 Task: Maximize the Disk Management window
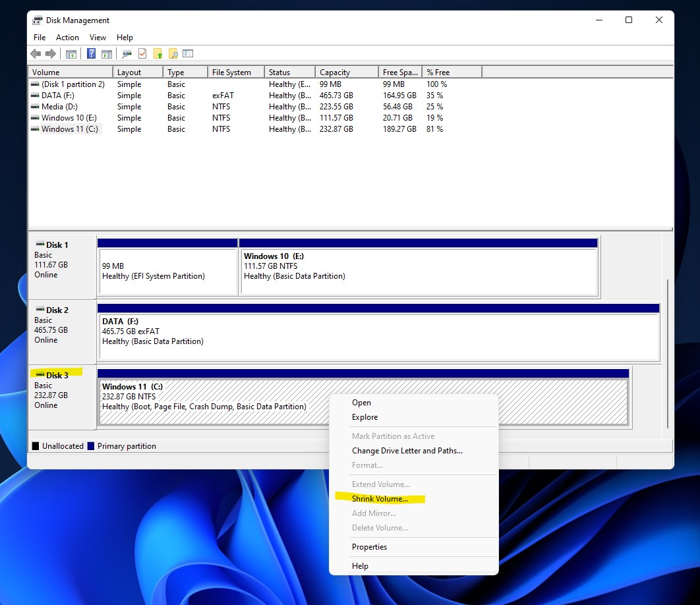pyautogui.click(x=629, y=20)
